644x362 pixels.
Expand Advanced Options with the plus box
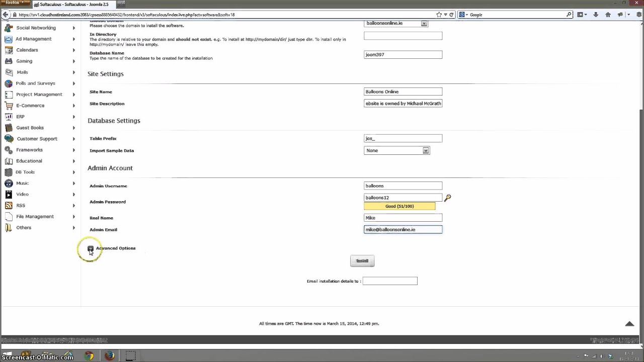tap(91, 248)
